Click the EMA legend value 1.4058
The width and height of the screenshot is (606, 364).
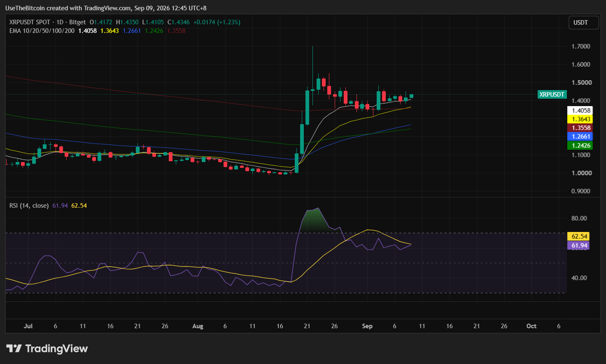[88, 31]
